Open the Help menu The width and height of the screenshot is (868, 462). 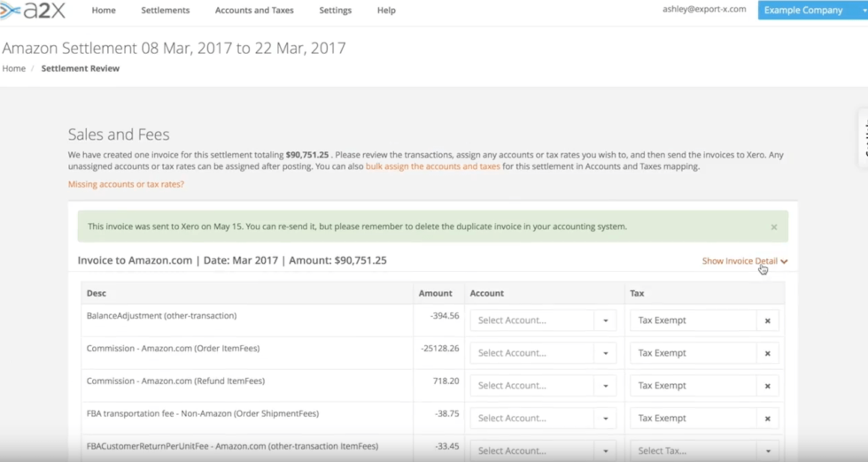tap(386, 10)
